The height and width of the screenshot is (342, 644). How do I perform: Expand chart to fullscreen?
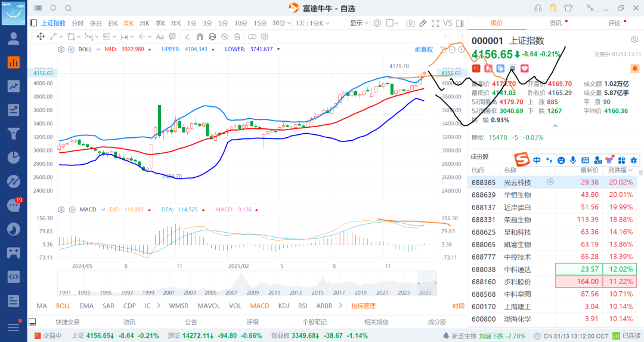[435, 23]
